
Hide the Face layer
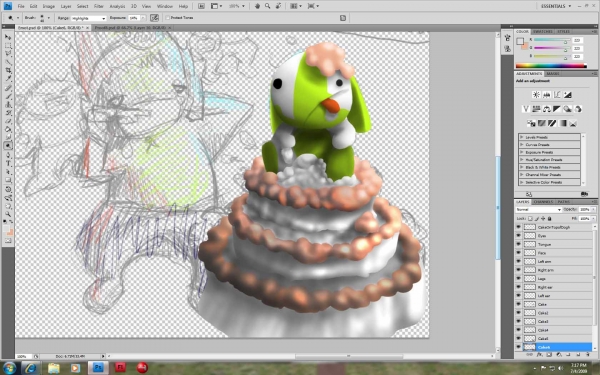tap(518, 253)
